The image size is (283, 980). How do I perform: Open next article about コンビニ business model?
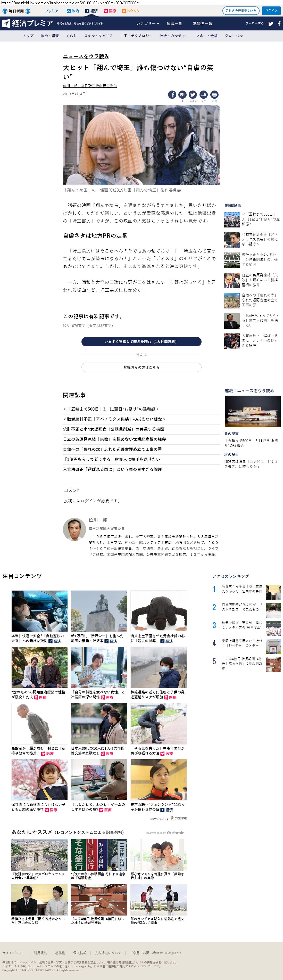(252, 463)
